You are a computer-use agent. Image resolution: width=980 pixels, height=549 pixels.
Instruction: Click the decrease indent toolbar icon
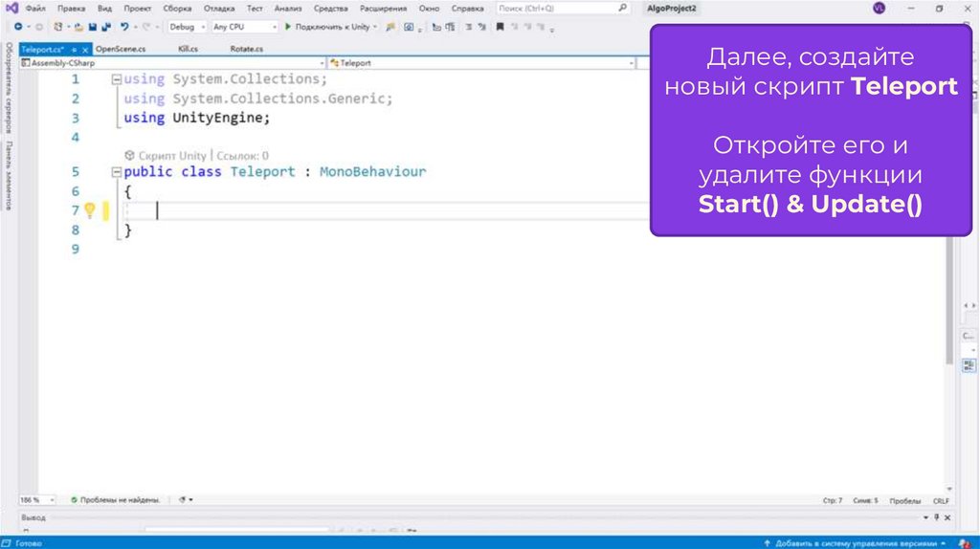tap(436, 27)
